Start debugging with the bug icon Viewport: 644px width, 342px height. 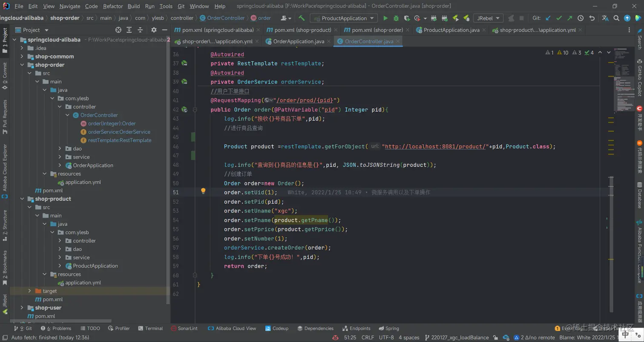pos(396,18)
